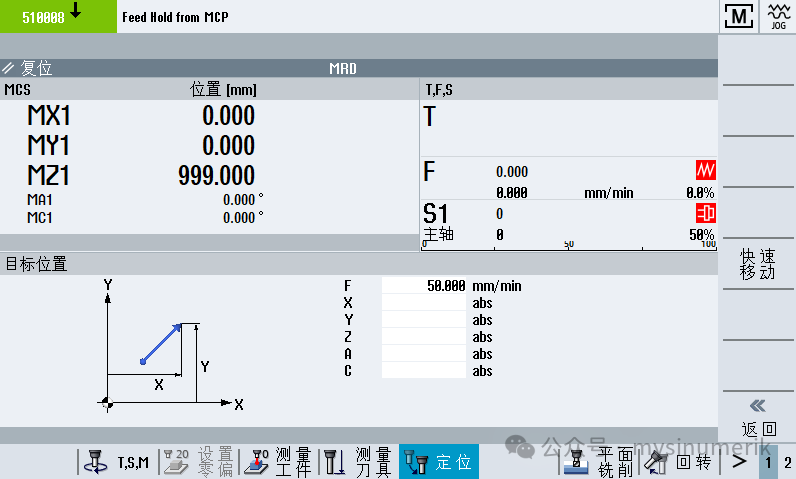Click the feed override 0.0% value
This screenshot has width=796, height=479.
pyautogui.click(x=700, y=193)
